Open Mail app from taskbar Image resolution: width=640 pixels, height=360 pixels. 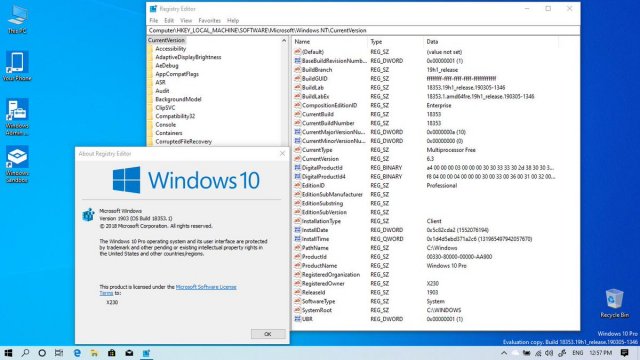click(129, 353)
